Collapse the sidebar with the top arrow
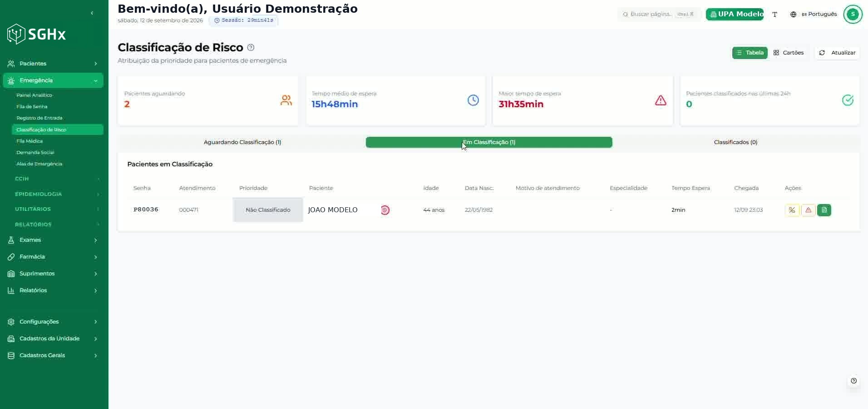868x409 pixels. [x=92, y=13]
